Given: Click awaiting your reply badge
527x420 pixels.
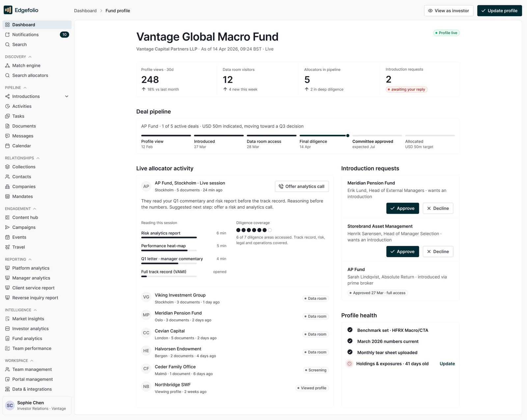Looking at the screenshot, I should (406, 89).
